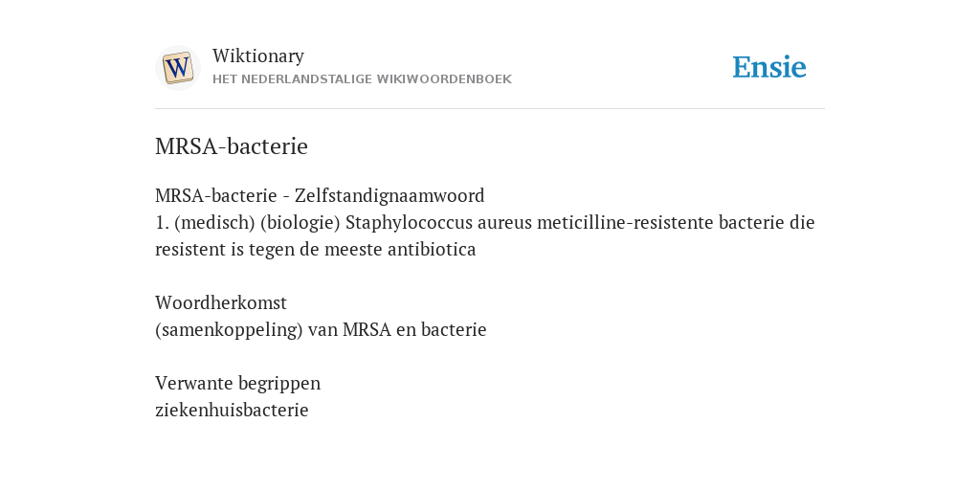This screenshot has width=980, height=490.
Task: Select the subtitle 'Het Nederlandstalige Wikiwoordenboek'
Action: coord(362,79)
